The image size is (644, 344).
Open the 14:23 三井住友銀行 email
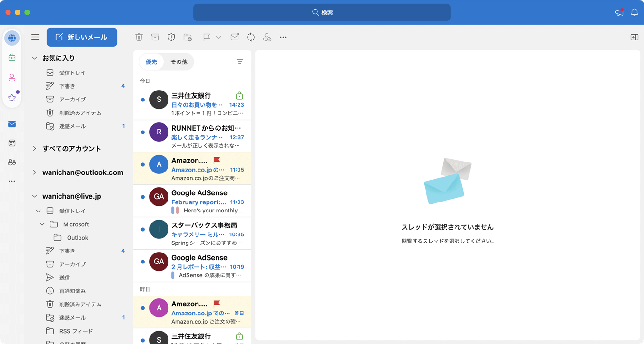[192, 104]
